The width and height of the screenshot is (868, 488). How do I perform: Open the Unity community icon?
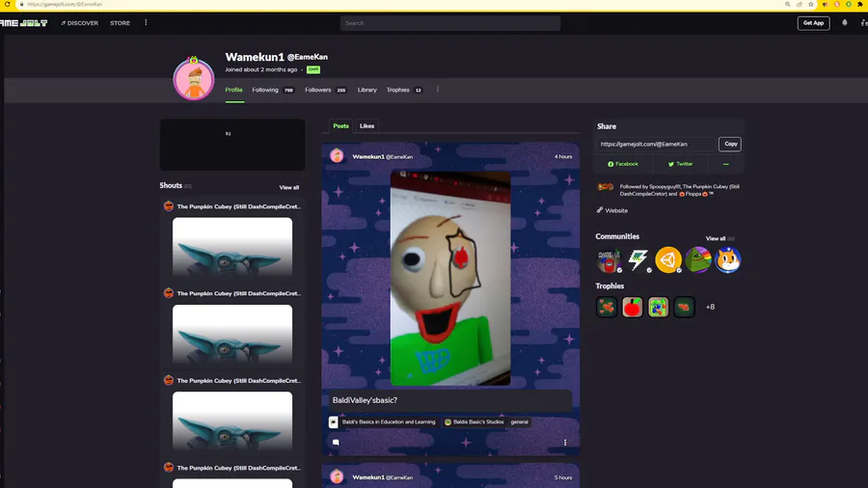click(668, 260)
